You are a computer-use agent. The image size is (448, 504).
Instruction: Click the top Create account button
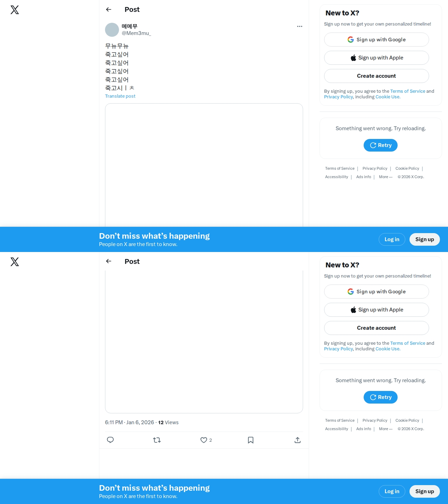(x=377, y=76)
